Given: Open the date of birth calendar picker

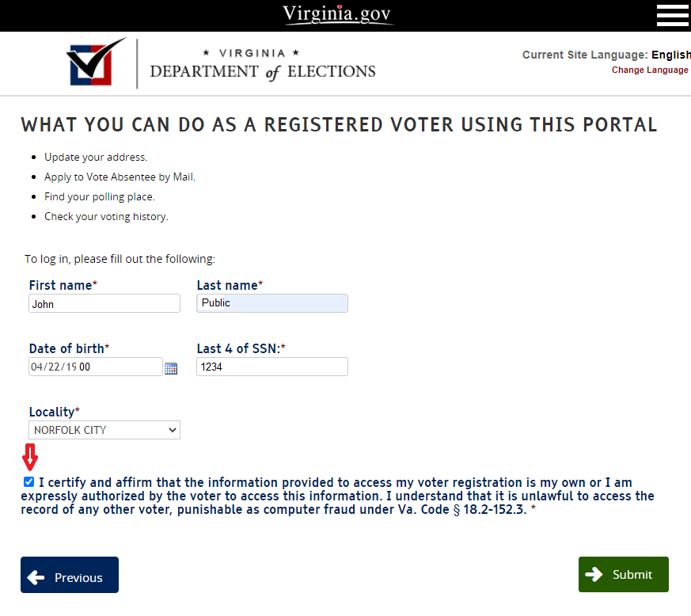Looking at the screenshot, I should (x=171, y=367).
